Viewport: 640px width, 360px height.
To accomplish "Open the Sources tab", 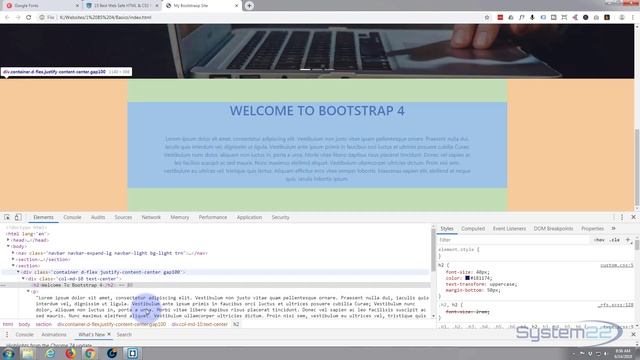I will tap(123, 217).
